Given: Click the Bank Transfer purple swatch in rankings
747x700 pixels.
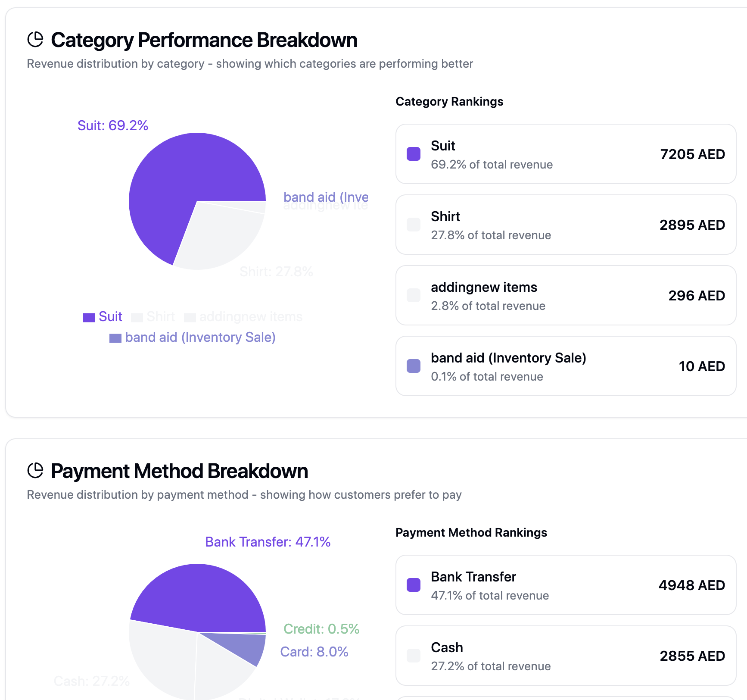Looking at the screenshot, I should click(414, 585).
